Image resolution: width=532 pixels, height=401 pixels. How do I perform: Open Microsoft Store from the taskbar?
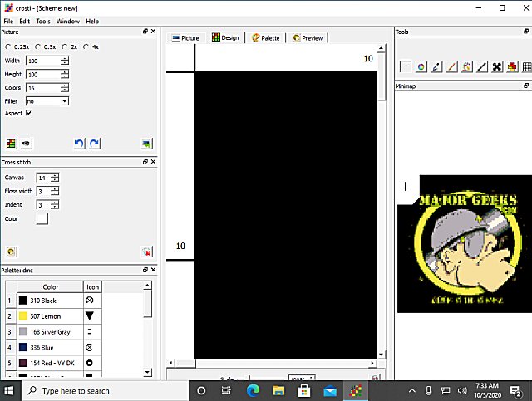click(x=304, y=391)
